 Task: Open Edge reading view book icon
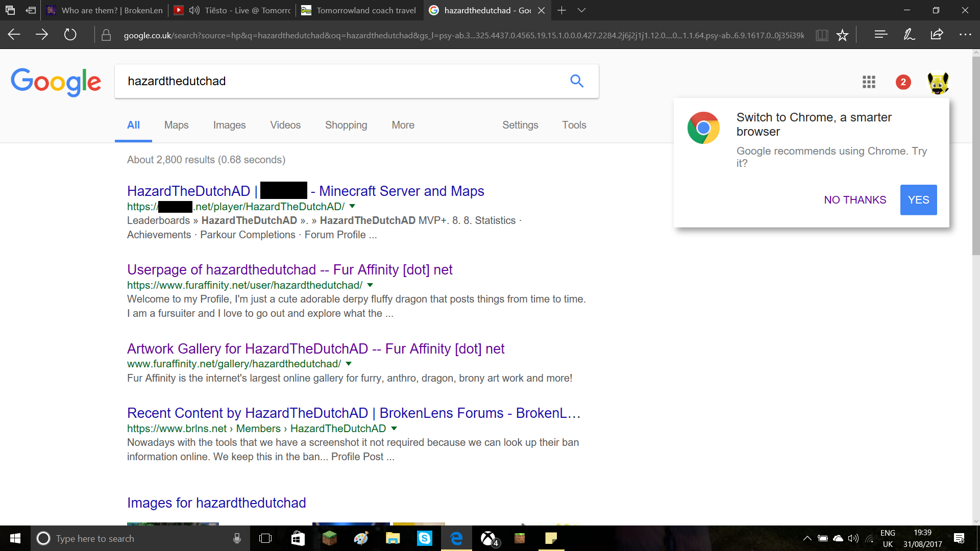click(822, 35)
